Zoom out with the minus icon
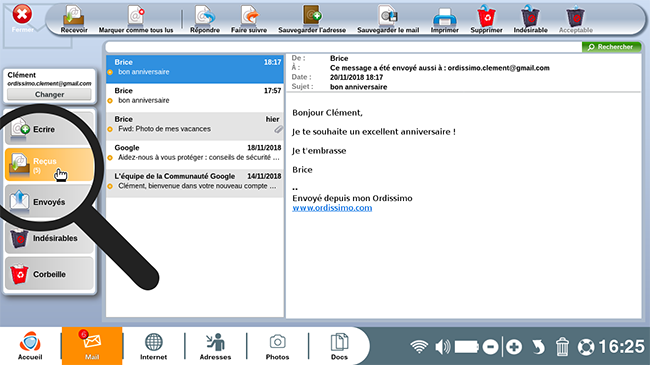Viewport: 650px width, 365px height. coord(490,347)
